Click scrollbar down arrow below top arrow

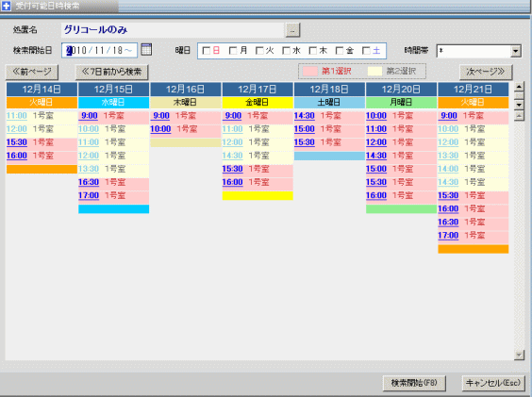click(519, 104)
